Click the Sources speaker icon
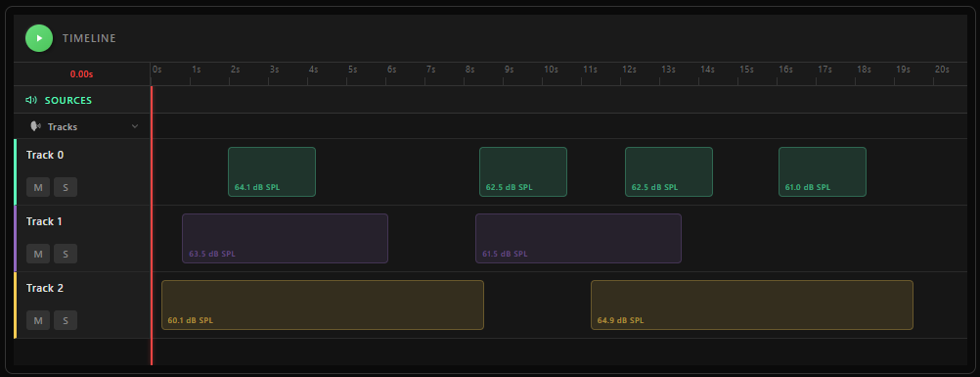Screen dimensions: 980x377 point(31,100)
